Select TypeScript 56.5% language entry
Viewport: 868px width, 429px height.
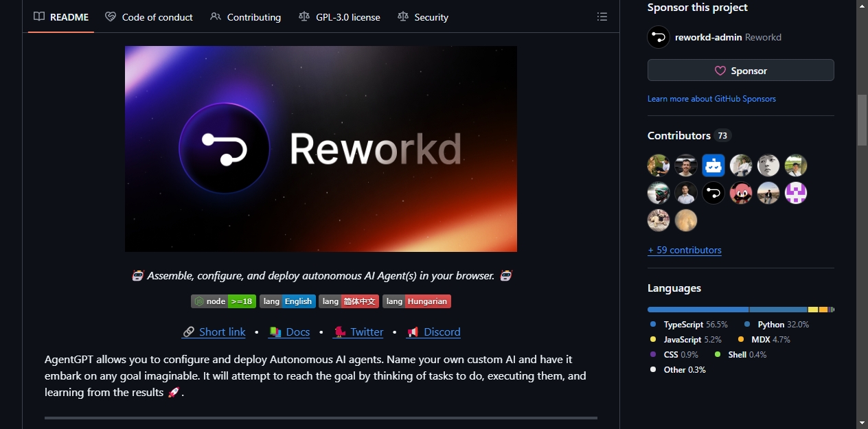689,324
